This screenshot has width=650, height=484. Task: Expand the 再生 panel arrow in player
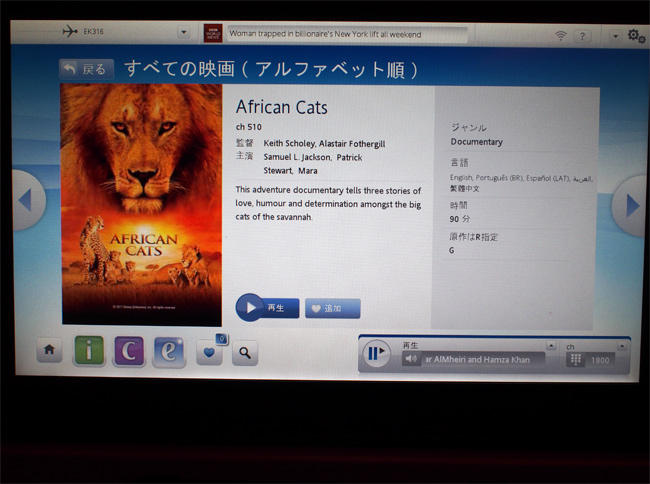click(x=551, y=346)
